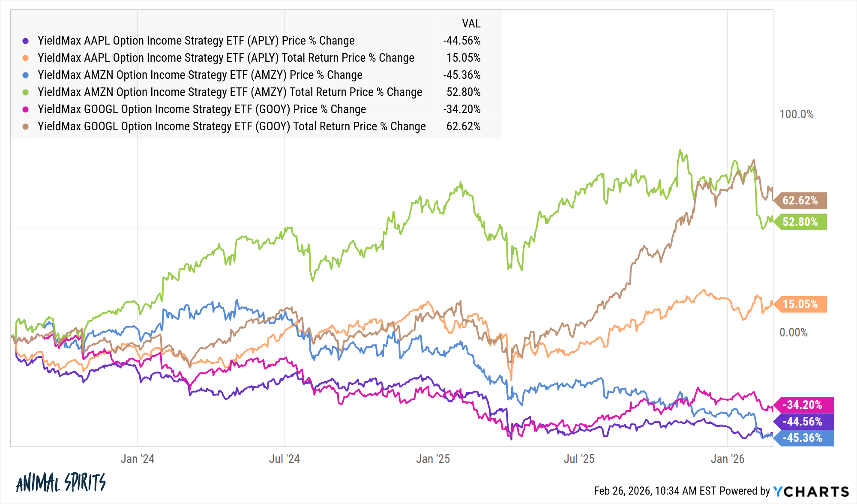Click the green AMZY Total Return legend dot
This screenshot has height=504, width=857.
click(26, 92)
